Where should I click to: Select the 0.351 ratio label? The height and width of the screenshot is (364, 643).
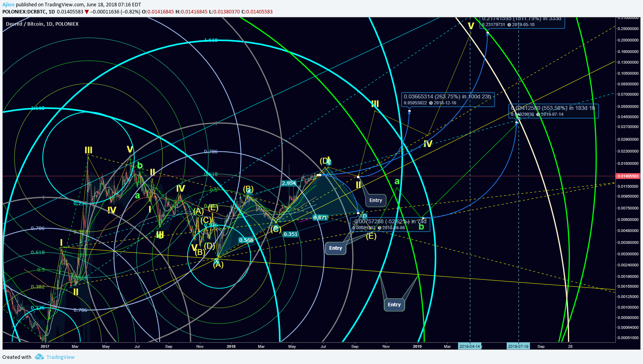[x=290, y=234]
